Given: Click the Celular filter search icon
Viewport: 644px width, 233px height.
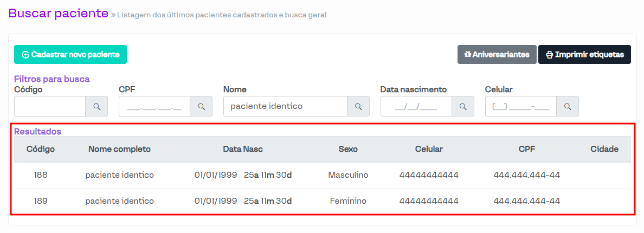Looking at the screenshot, I should [x=568, y=107].
